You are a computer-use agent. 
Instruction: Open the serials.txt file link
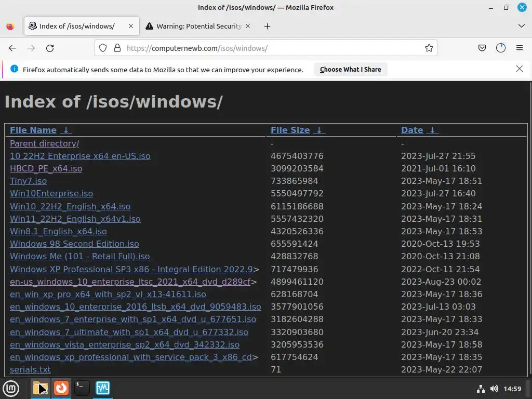pos(30,369)
